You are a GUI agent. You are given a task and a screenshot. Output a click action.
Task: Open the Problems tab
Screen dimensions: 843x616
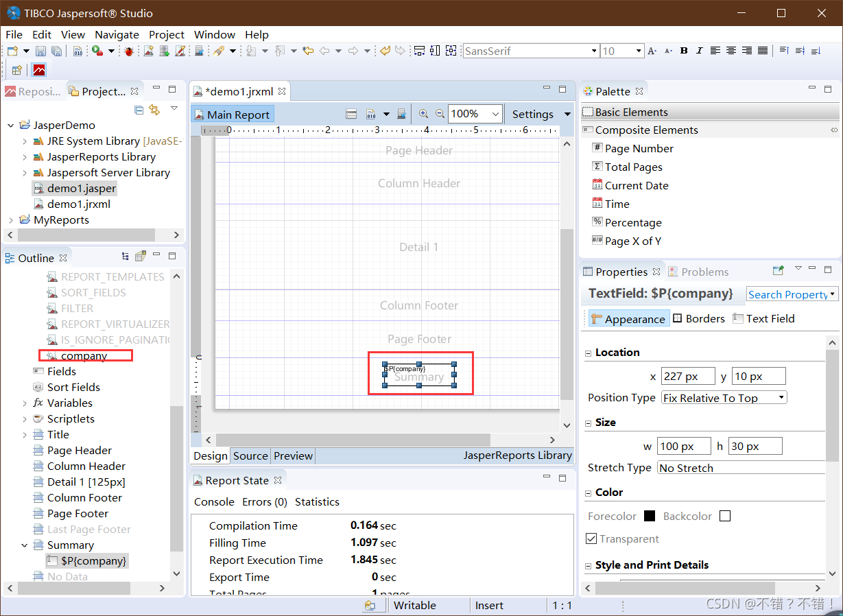pyautogui.click(x=698, y=272)
